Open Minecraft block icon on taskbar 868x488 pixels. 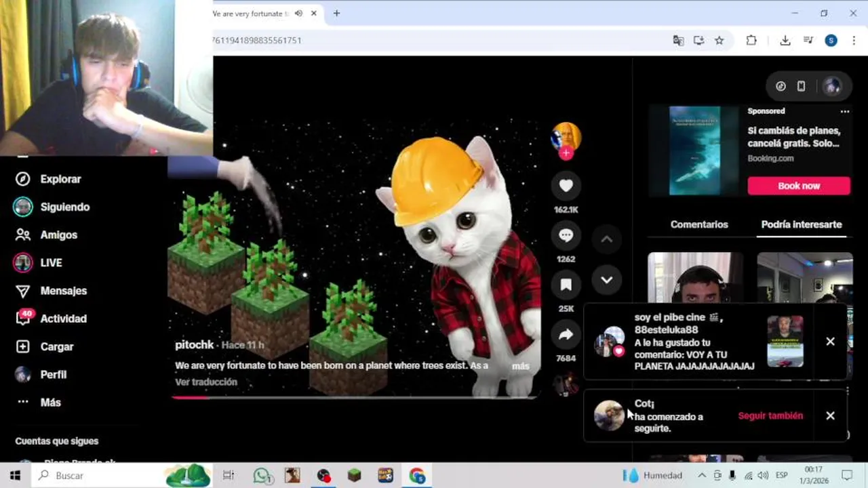(354, 475)
